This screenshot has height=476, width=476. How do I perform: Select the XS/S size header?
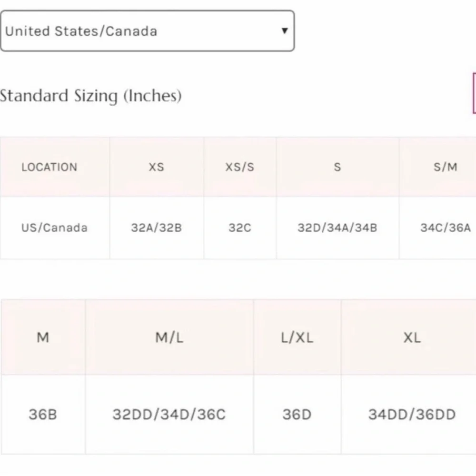click(x=240, y=167)
